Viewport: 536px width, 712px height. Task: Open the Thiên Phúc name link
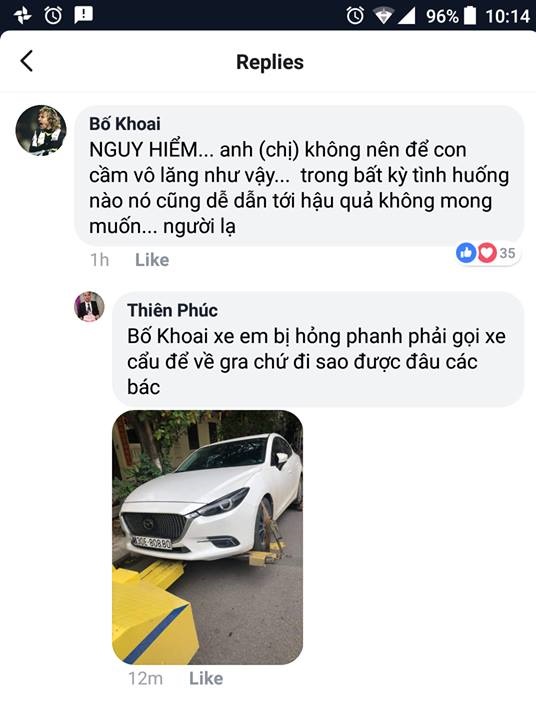172,310
